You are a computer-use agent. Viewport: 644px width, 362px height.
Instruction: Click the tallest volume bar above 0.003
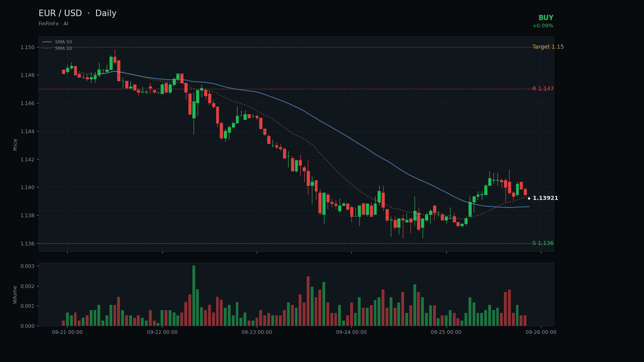(x=194, y=296)
